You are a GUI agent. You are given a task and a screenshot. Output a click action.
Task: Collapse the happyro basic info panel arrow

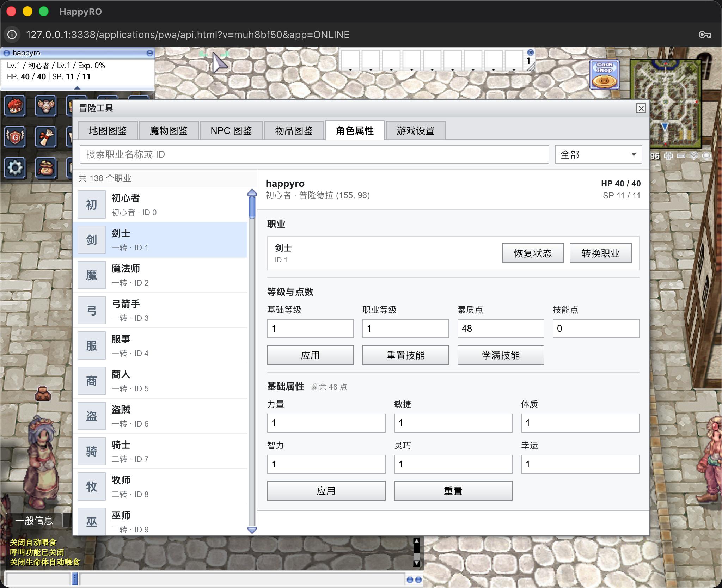(x=77, y=87)
